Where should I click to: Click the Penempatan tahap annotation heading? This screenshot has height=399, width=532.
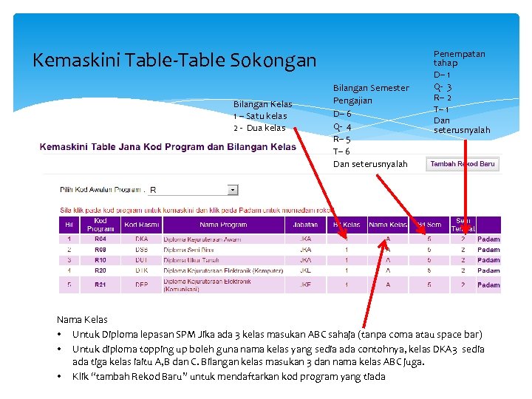pos(460,58)
